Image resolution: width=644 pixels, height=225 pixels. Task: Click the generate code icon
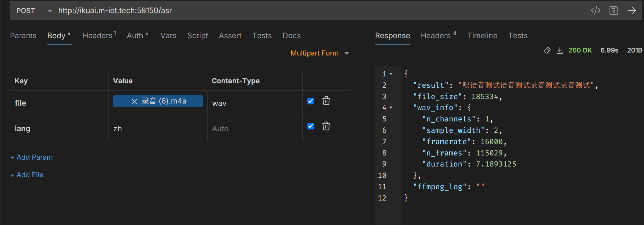[595, 10]
